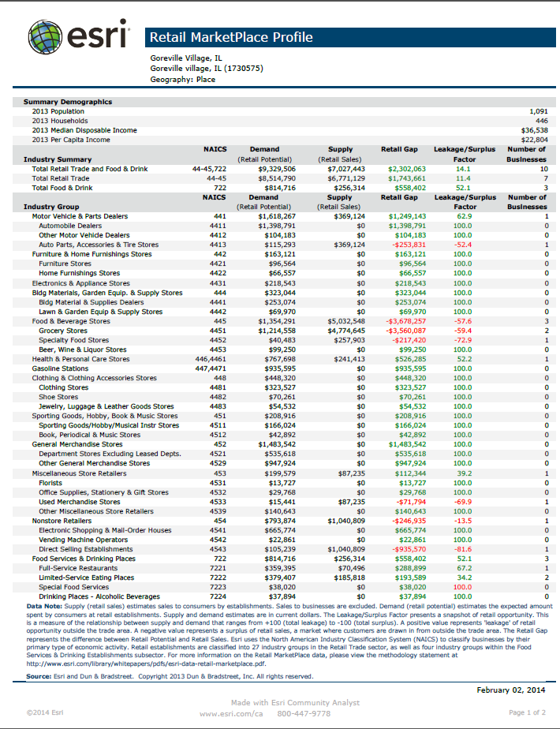Select Electronic Shopping & Mail-Order Houses label
This screenshot has width=560, height=729.
[x=105, y=530]
